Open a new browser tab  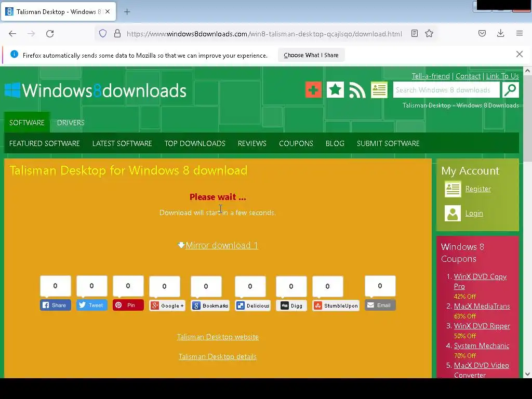(x=127, y=12)
